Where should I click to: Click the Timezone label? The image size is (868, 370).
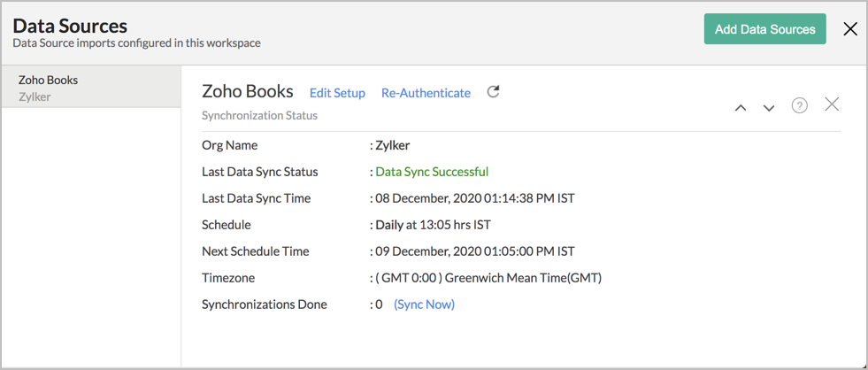pos(228,278)
